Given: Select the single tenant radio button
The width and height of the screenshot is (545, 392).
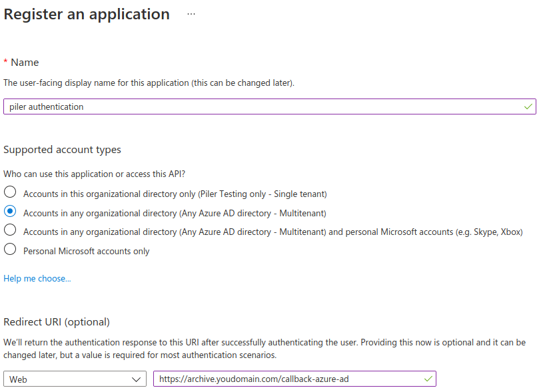Looking at the screenshot, I should click(x=10, y=192).
